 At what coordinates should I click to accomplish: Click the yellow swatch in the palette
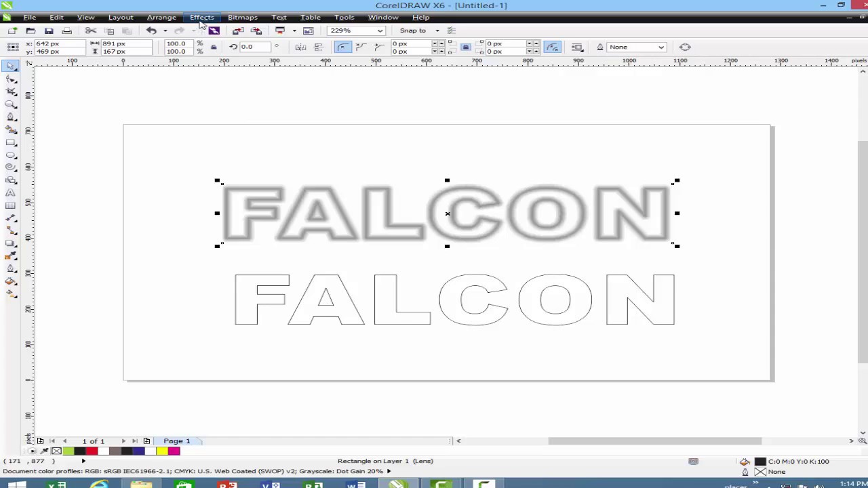pos(162,451)
